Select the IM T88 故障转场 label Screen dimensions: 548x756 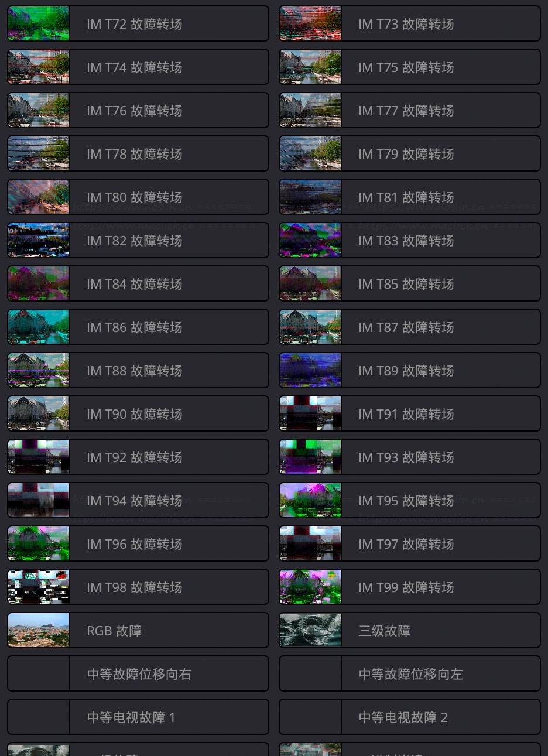(135, 371)
